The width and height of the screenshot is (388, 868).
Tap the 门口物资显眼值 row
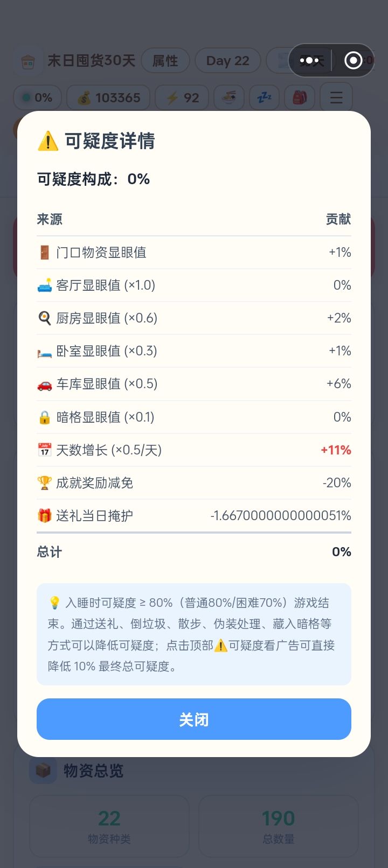pos(194,253)
